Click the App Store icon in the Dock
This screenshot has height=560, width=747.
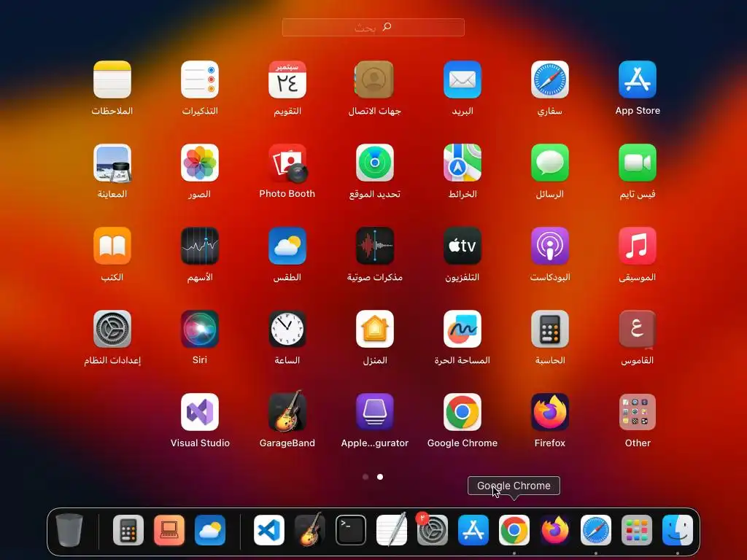[473, 530]
